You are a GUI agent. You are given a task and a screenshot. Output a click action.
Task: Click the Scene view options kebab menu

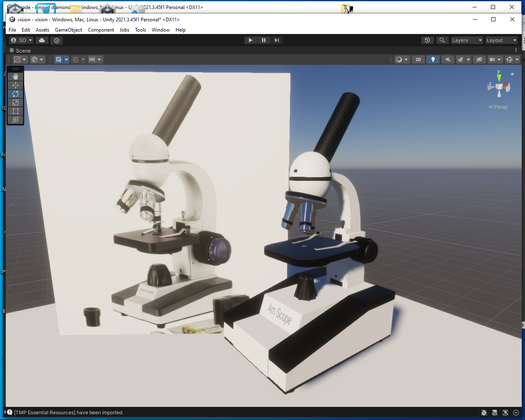click(516, 50)
